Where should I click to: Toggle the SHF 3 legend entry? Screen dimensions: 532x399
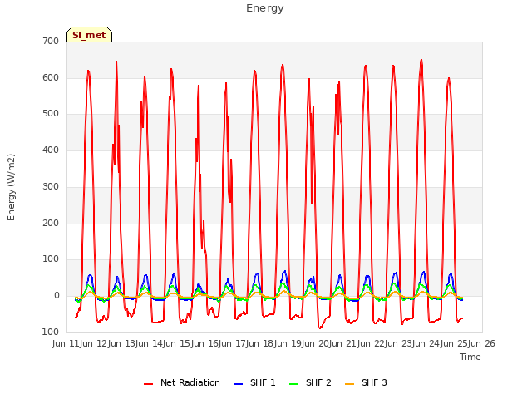pos(366,382)
